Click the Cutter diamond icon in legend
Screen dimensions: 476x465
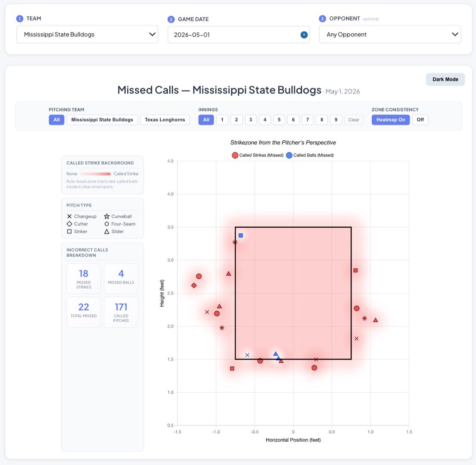[x=69, y=224]
